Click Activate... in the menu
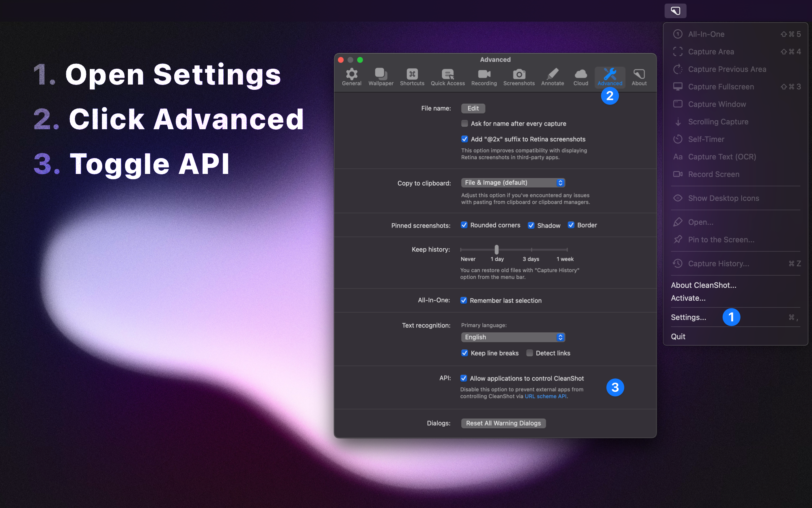812x508 pixels. click(x=688, y=298)
